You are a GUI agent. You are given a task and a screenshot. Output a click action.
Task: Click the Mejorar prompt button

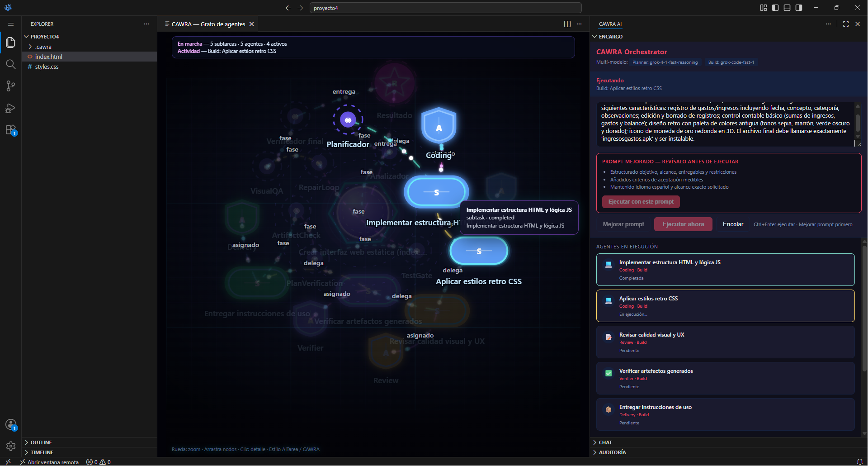pyautogui.click(x=623, y=224)
